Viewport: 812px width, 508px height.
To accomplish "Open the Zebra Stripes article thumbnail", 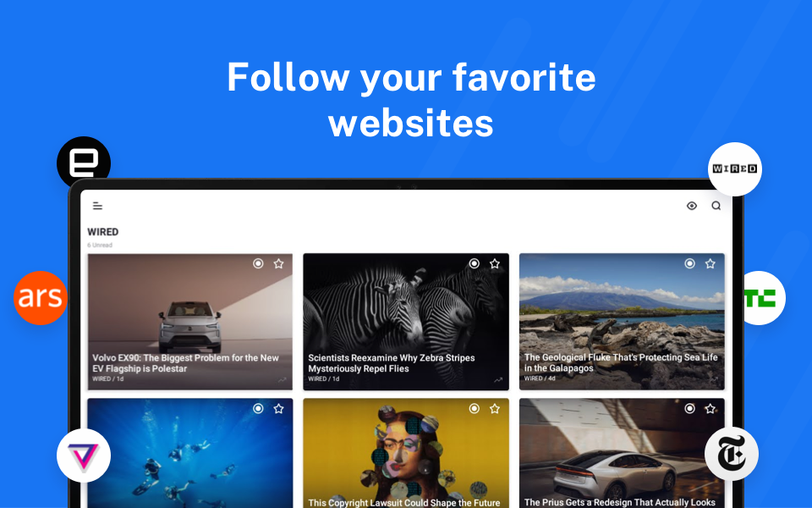I will (x=406, y=322).
